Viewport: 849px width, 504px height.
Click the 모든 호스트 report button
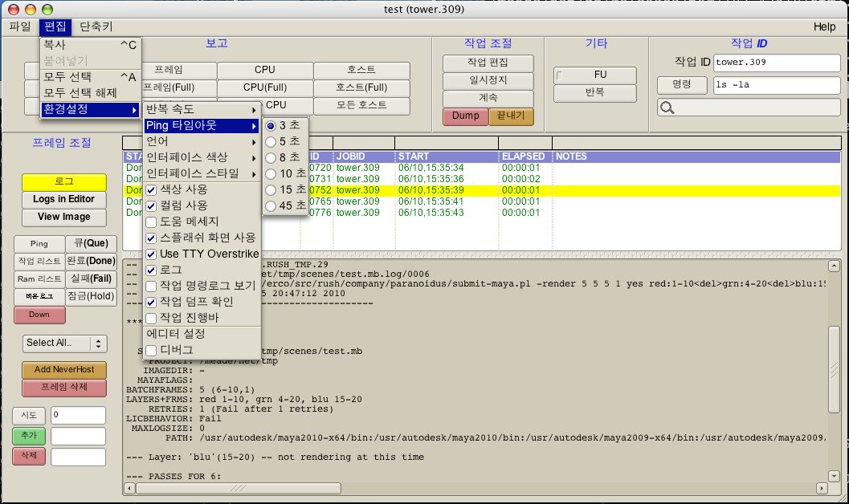click(x=361, y=105)
